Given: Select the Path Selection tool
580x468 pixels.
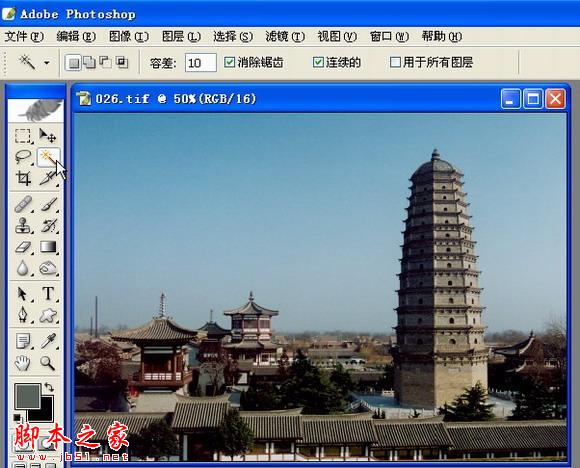Looking at the screenshot, I should (x=23, y=294).
